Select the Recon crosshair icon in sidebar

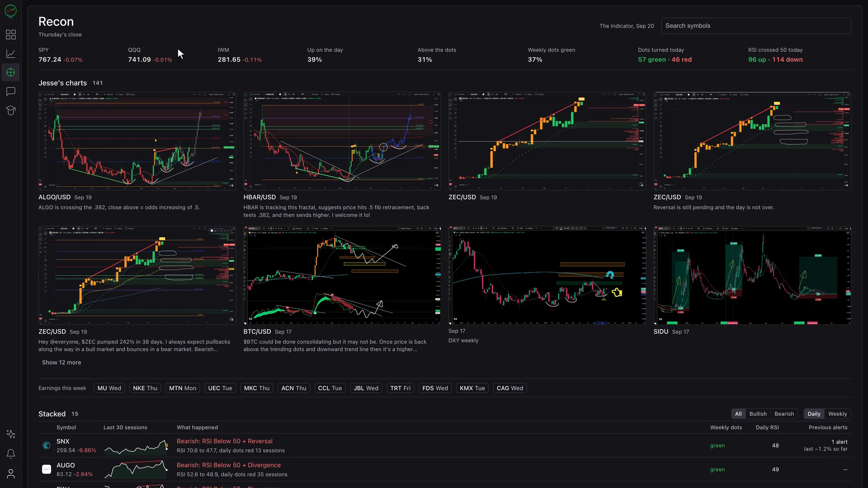point(11,72)
